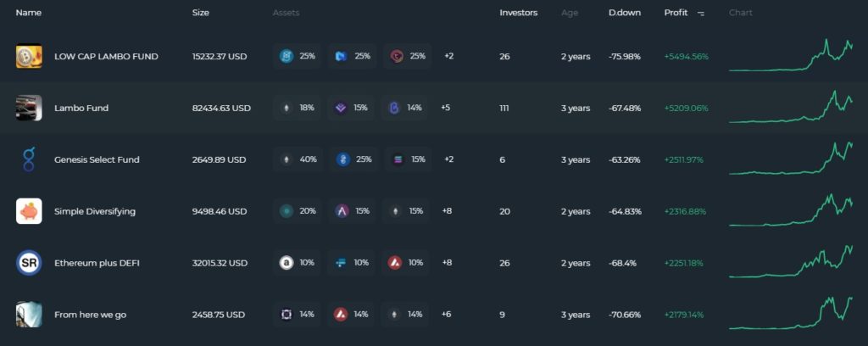This screenshot has width=868, height=346.
Task: Click the From here we go avatar
Action: (x=29, y=315)
